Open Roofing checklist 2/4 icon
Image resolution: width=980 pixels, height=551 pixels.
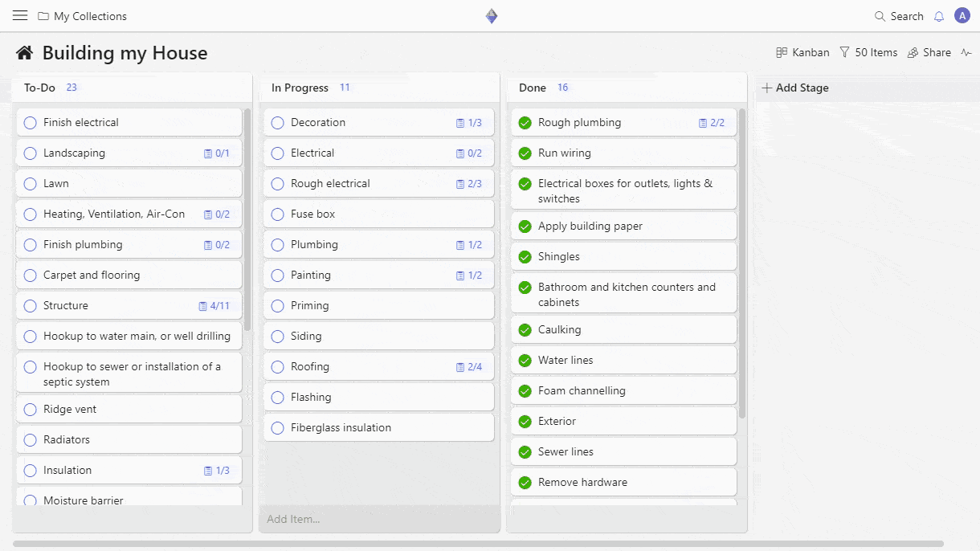pos(460,367)
